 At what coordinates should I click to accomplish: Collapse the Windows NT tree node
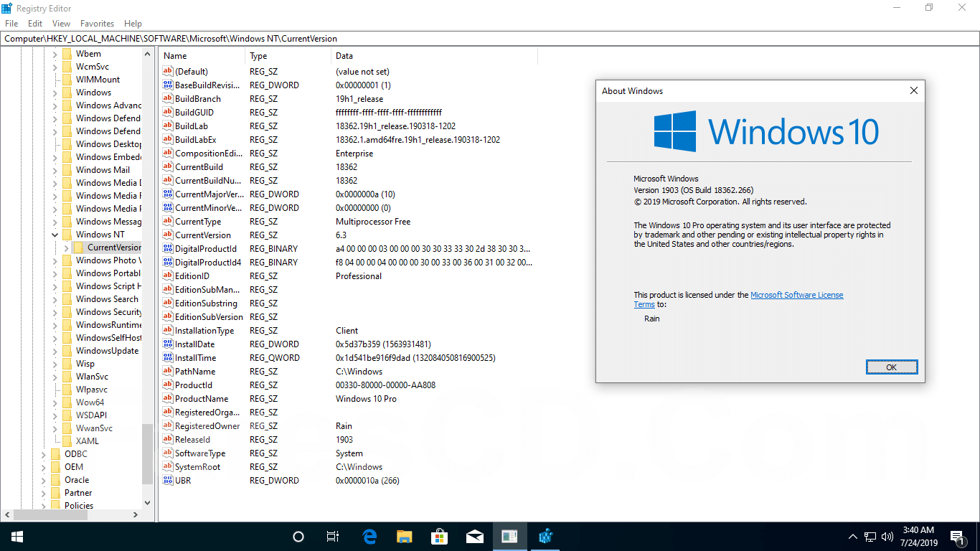(55, 235)
